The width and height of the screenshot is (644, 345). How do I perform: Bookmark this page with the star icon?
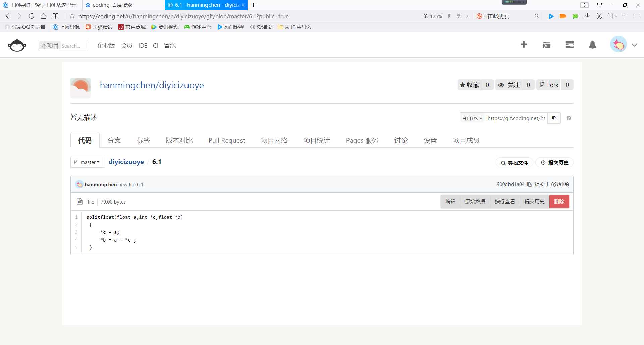(72, 16)
